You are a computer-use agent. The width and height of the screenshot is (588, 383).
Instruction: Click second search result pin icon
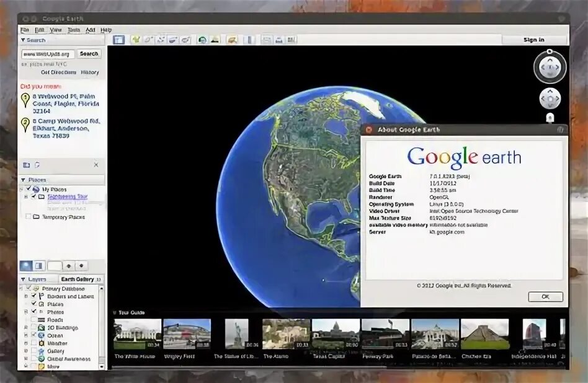(x=25, y=125)
